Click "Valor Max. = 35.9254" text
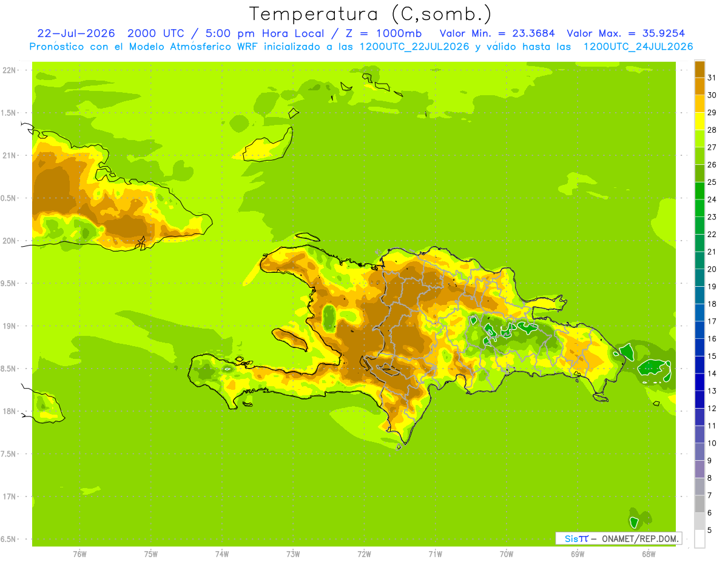This screenshot has width=728, height=562. (626, 33)
